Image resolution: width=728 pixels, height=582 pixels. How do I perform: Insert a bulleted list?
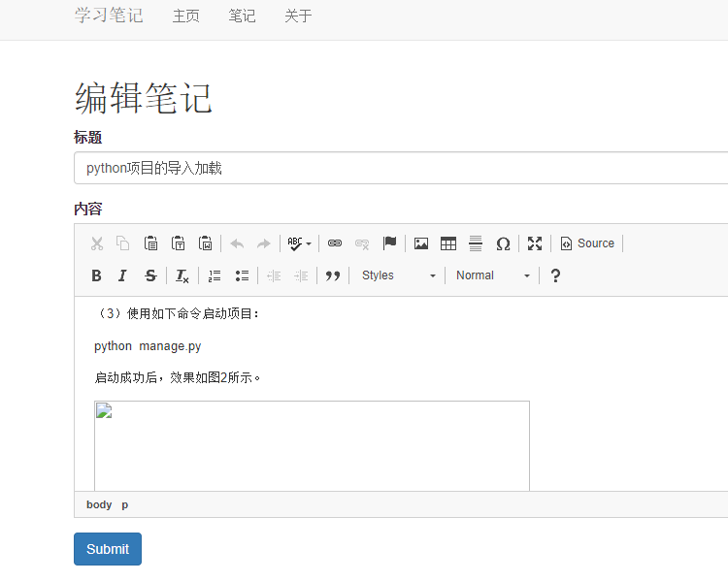242,275
